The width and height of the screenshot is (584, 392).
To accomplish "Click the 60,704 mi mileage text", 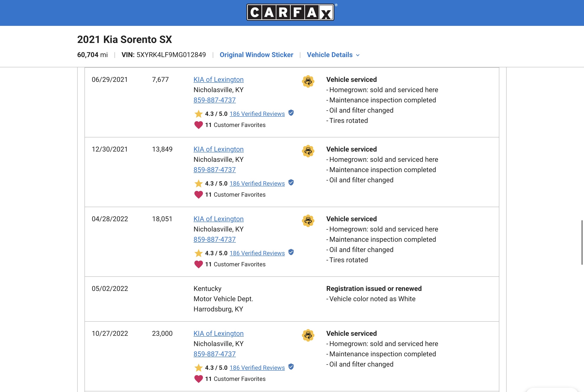I will [92, 55].
